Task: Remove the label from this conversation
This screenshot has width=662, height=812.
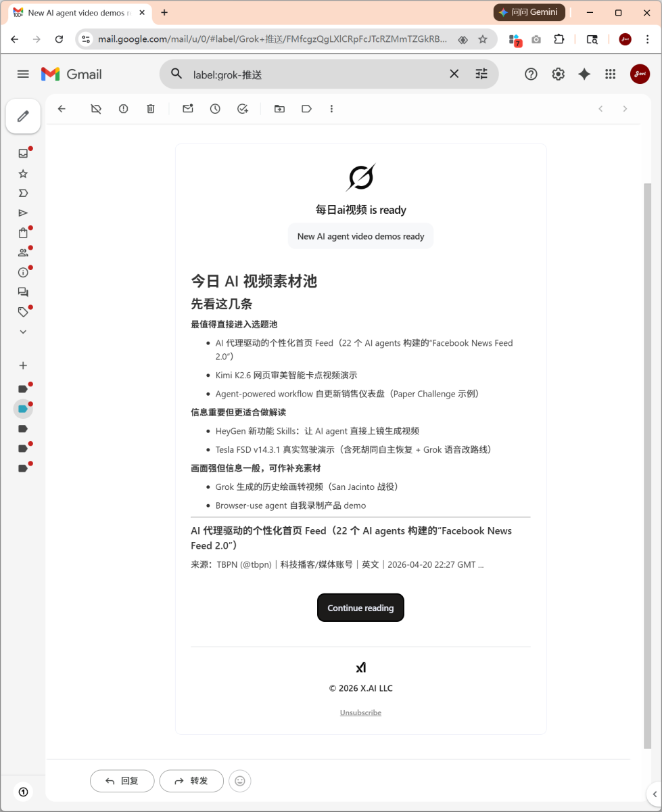Action: point(96,109)
